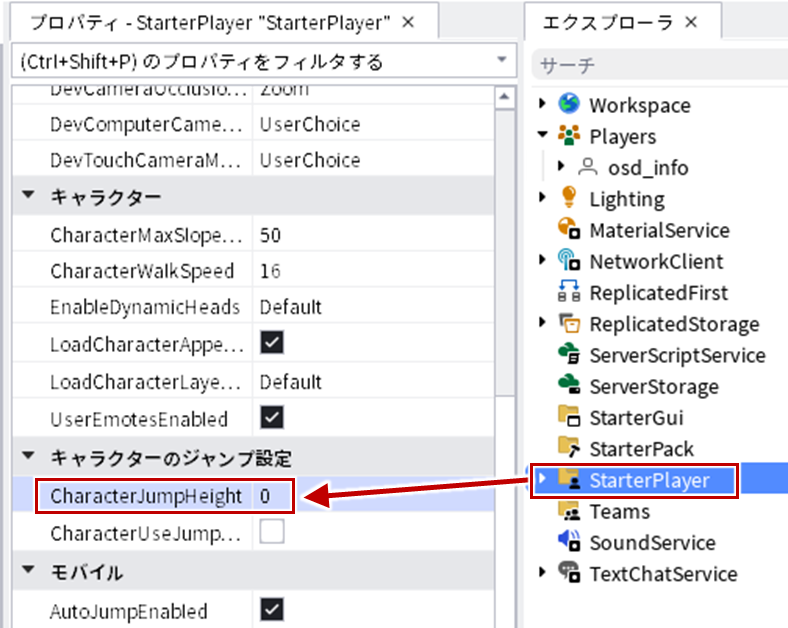Click the NetworkClient antenna icon
The image size is (788, 628).
[569, 260]
